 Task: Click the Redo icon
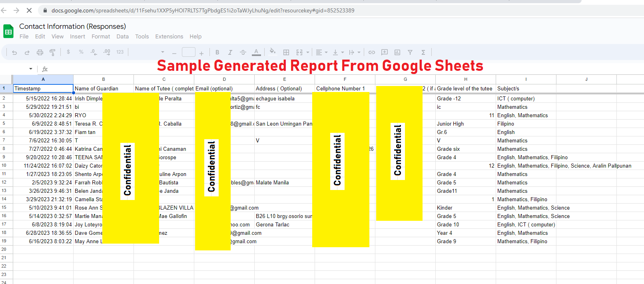coord(27,52)
